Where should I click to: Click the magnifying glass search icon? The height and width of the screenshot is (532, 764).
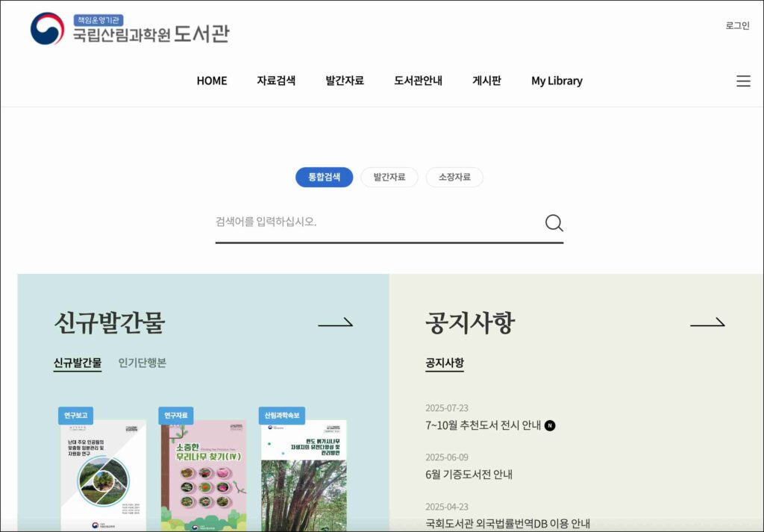click(554, 223)
